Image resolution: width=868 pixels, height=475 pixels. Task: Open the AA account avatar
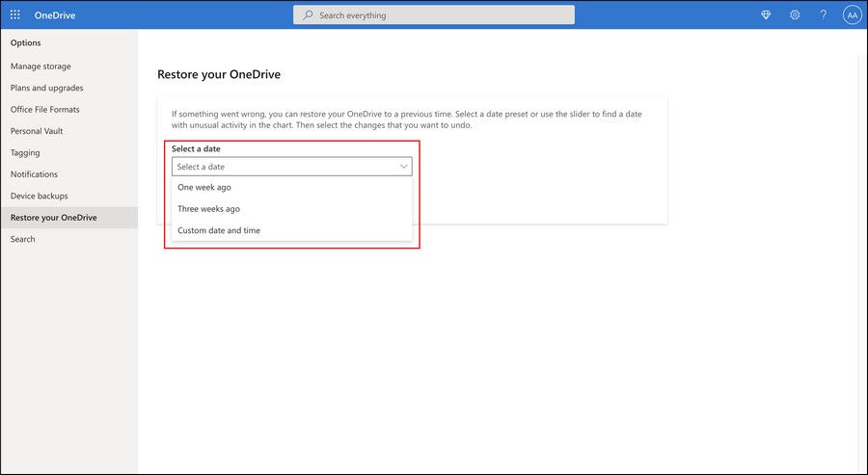tap(852, 14)
